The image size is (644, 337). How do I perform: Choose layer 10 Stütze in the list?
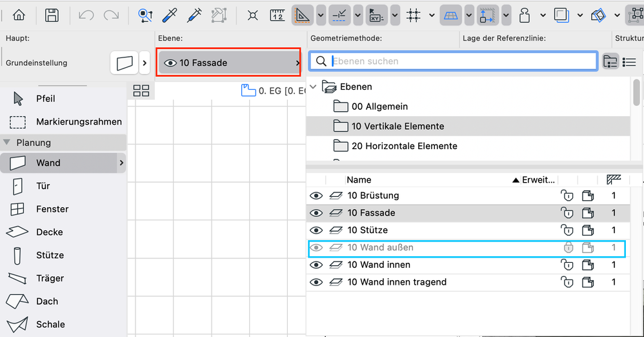coord(468,230)
